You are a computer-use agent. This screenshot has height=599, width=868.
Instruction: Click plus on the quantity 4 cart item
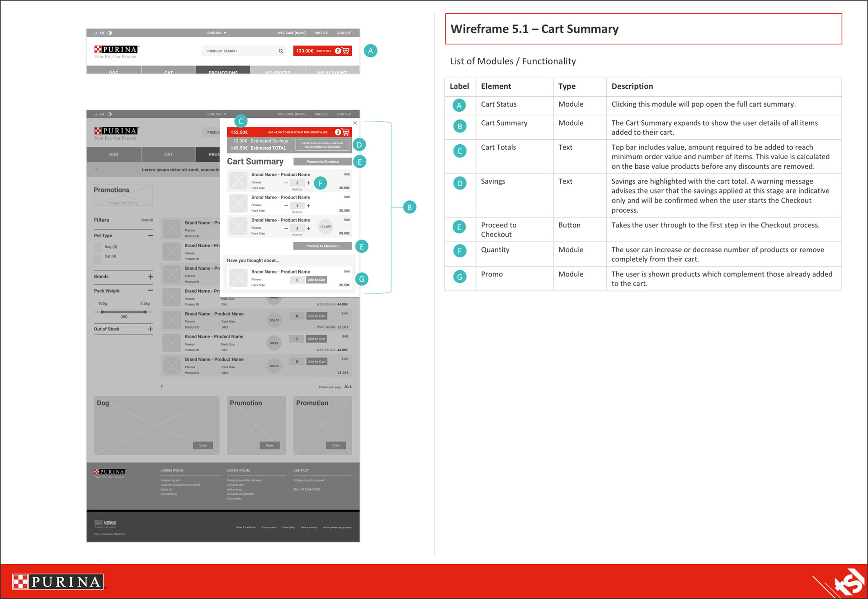(x=308, y=206)
